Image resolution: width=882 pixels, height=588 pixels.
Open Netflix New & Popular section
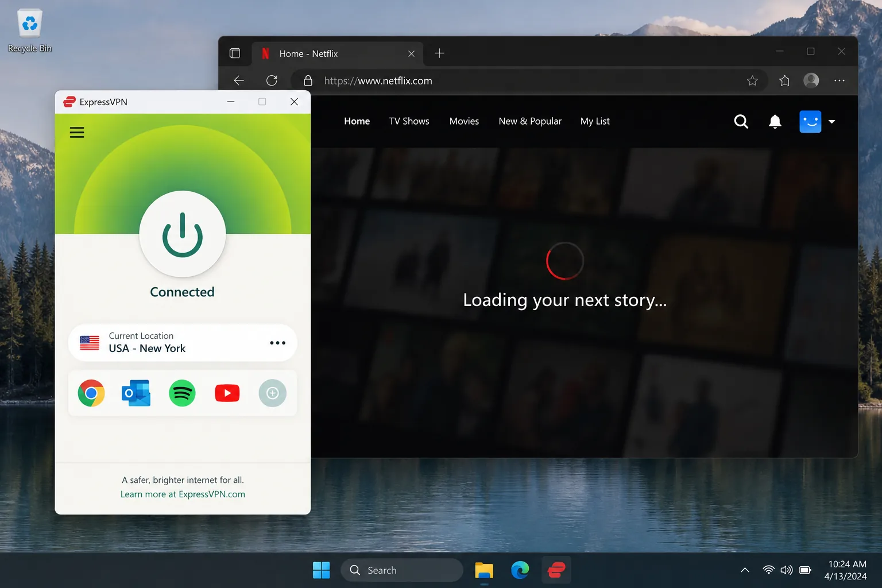click(530, 121)
